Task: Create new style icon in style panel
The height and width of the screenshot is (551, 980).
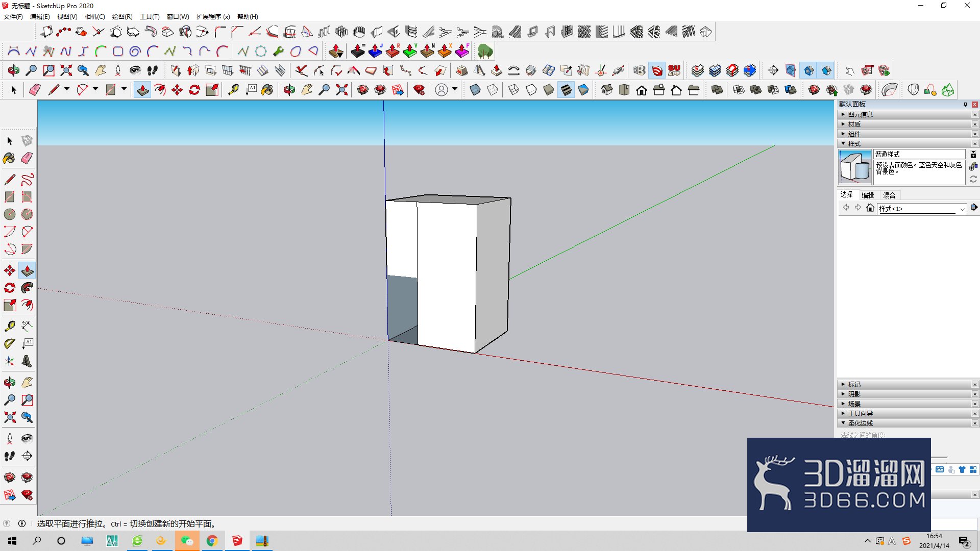Action: click(x=973, y=166)
